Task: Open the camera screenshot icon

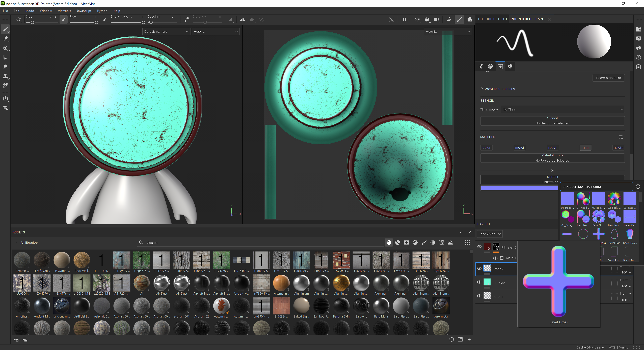Action: point(470,19)
